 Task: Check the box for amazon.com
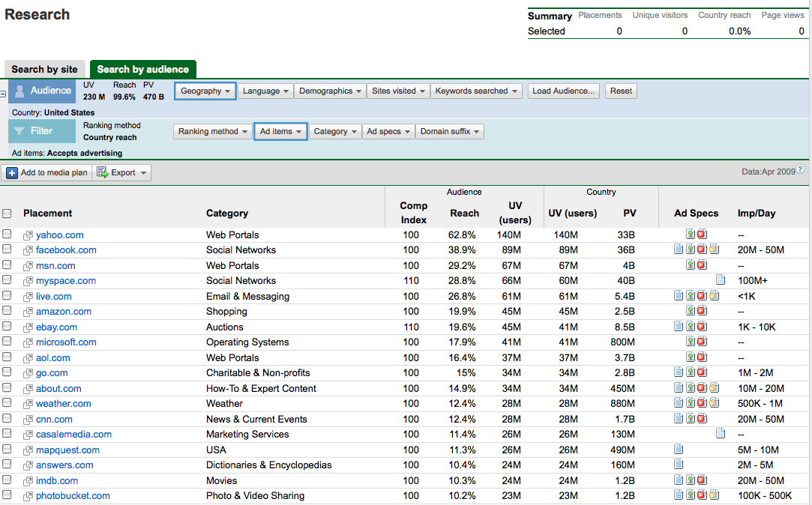pos(7,311)
